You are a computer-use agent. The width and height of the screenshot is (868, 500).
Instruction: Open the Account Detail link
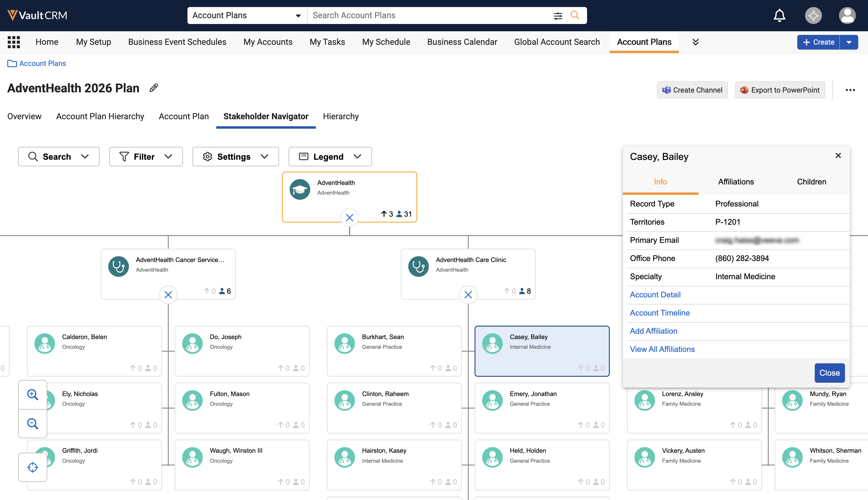point(655,295)
